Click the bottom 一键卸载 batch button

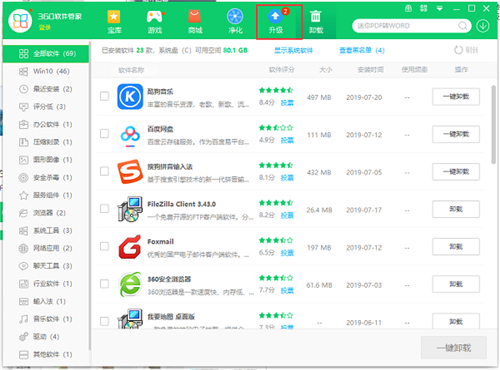(454, 348)
